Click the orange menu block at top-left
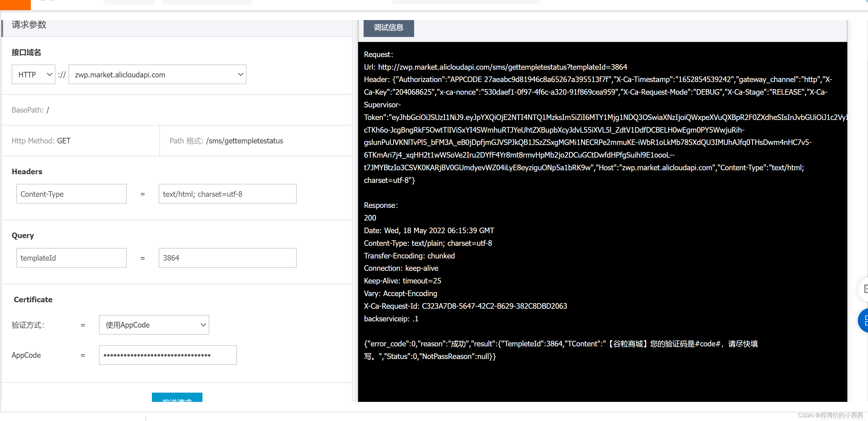 pyautogui.click(x=15, y=4)
